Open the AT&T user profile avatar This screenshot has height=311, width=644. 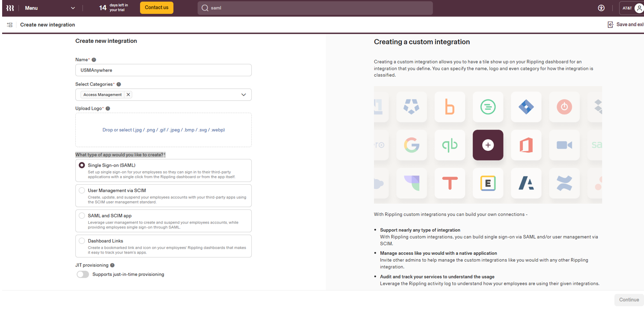[x=639, y=8]
